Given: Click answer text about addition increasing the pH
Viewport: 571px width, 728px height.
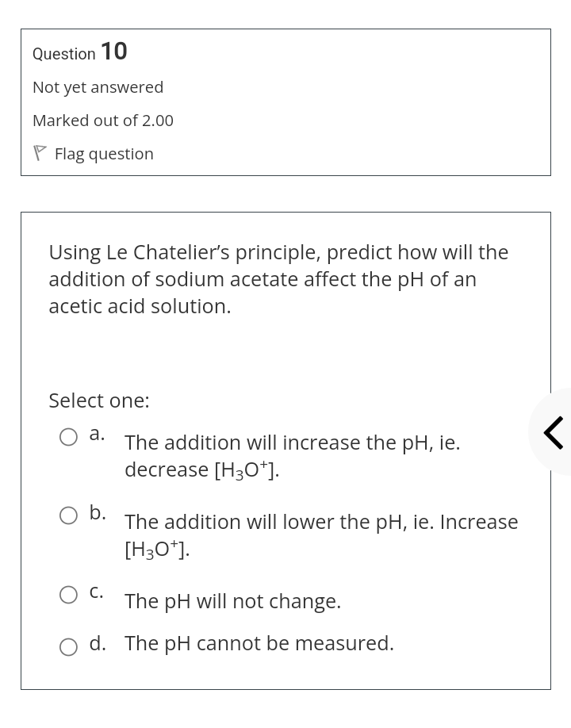Looking at the screenshot, I should [292, 455].
